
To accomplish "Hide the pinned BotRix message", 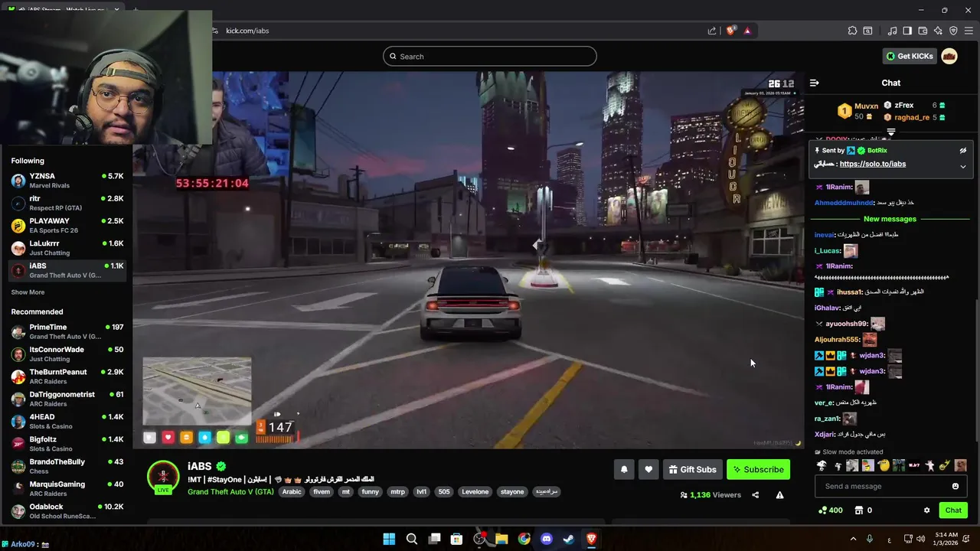I will [963, 151].
